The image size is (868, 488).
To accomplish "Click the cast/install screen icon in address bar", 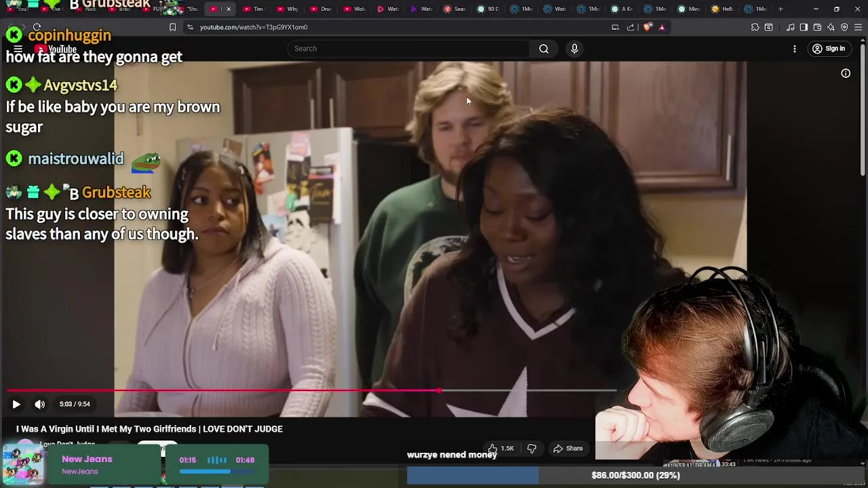I will (615, 27).
